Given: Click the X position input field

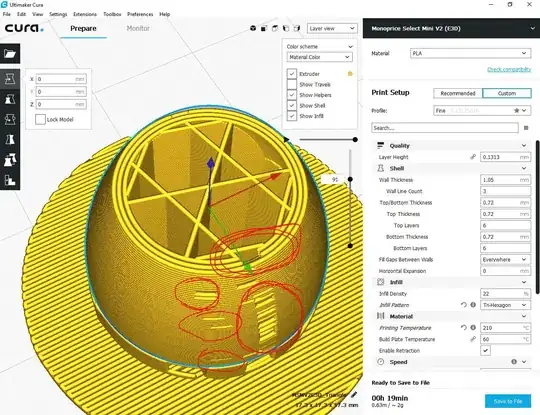Looking at the screenshot, I should click(61, 79).
